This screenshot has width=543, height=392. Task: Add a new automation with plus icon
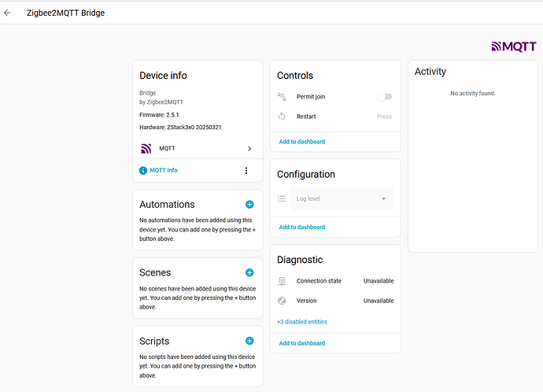click(x=249, y=204)
